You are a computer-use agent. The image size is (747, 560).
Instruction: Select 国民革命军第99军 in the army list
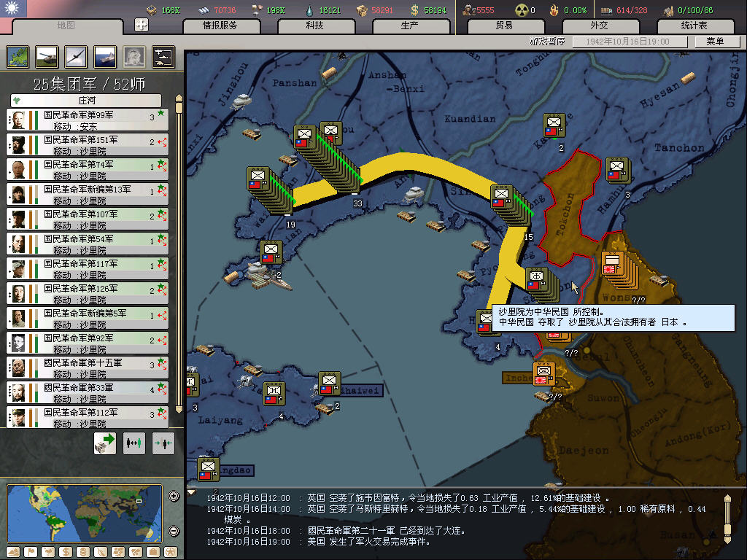[88, 120]
